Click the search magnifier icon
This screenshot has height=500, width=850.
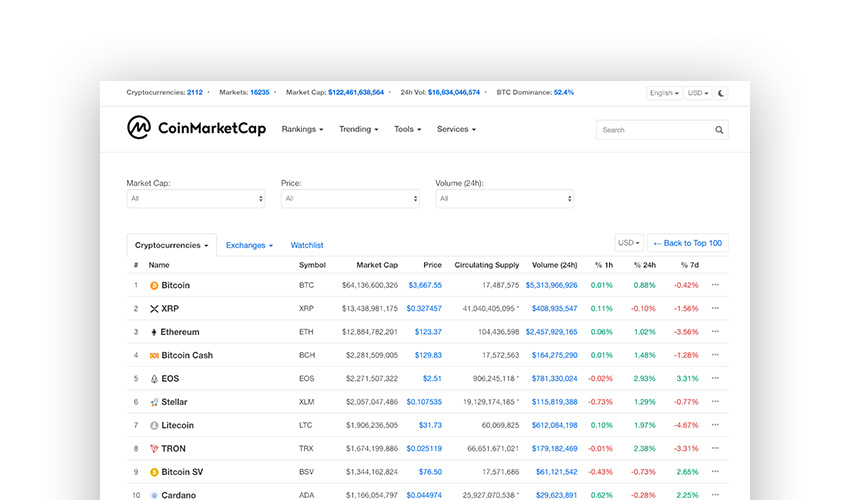coord(719,130)
